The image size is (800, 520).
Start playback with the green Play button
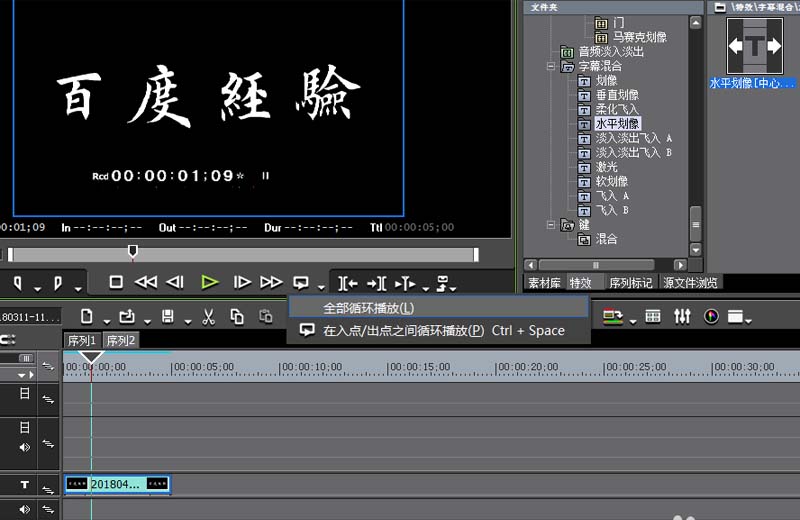click(209, 282)
